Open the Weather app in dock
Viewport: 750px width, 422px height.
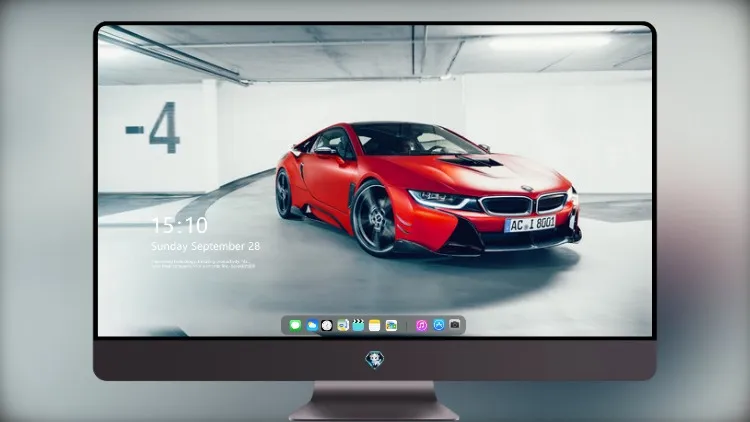click(312, 325)
